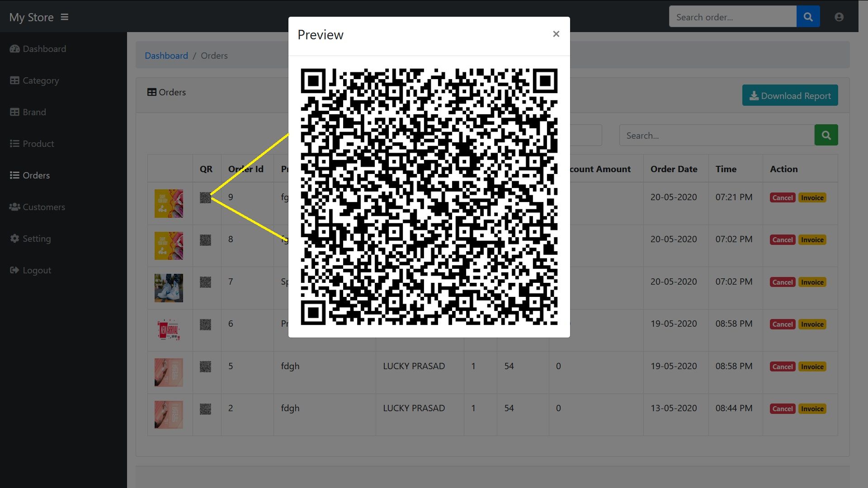Click LUCKY PRASAD in order 2 row
Viewport: 868px width, 488px height.
coord(414,408)
